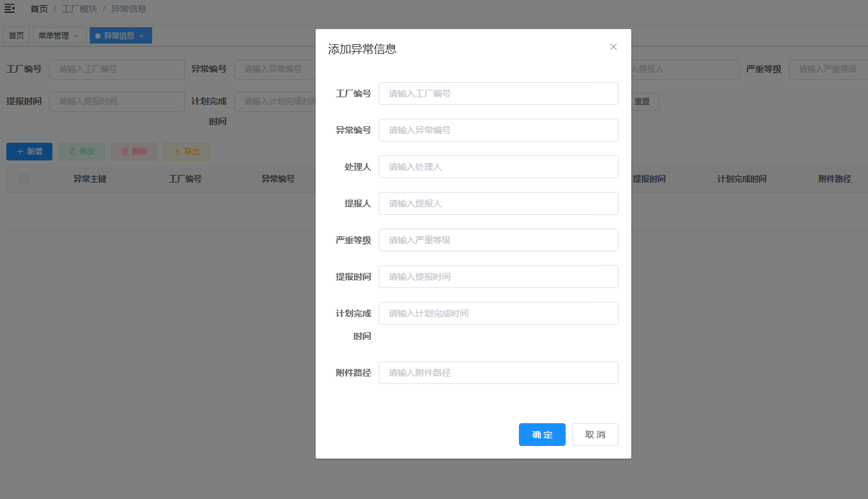This screenshot has height=499, width=868.
Task: Close the 添加异常信息 dialog with X
Action: point(614,47)
